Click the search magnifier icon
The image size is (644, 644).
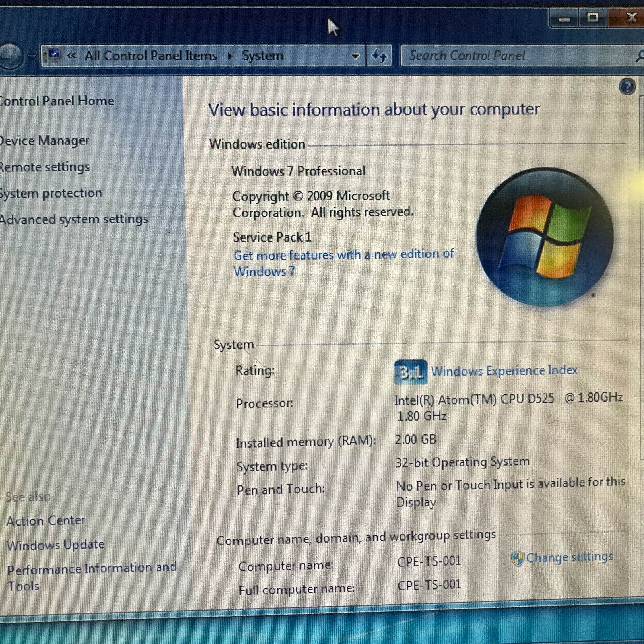pos(640,56)
